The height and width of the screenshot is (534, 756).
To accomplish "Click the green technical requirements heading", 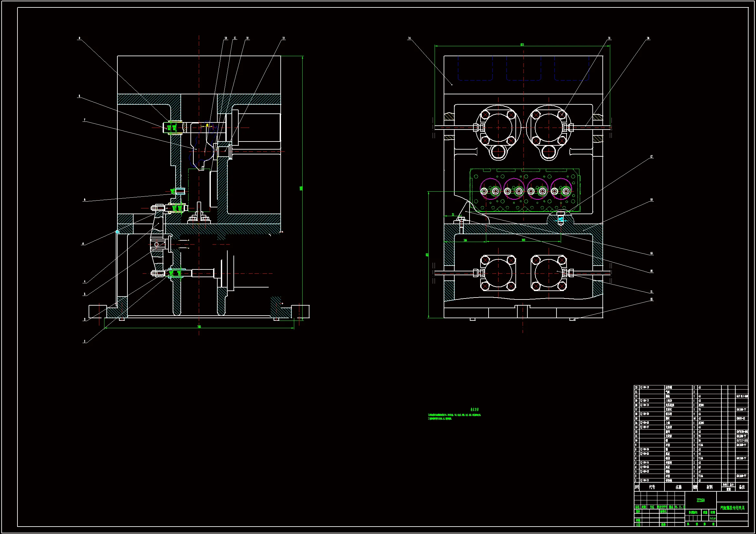I will coord(474,410).
